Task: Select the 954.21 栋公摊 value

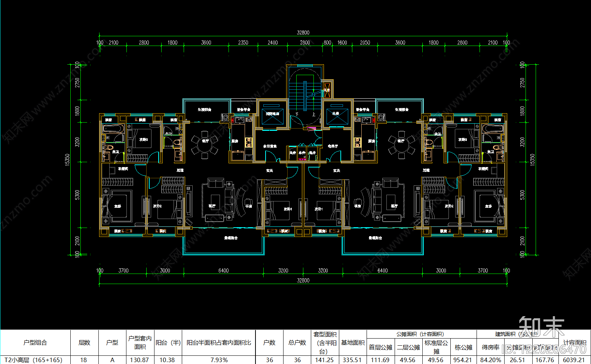Action: pos(463,360)
